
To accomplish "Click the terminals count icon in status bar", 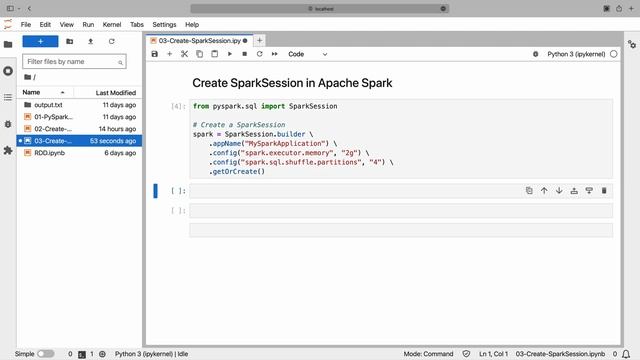I will pyautogui.click(x=82, y=354).
